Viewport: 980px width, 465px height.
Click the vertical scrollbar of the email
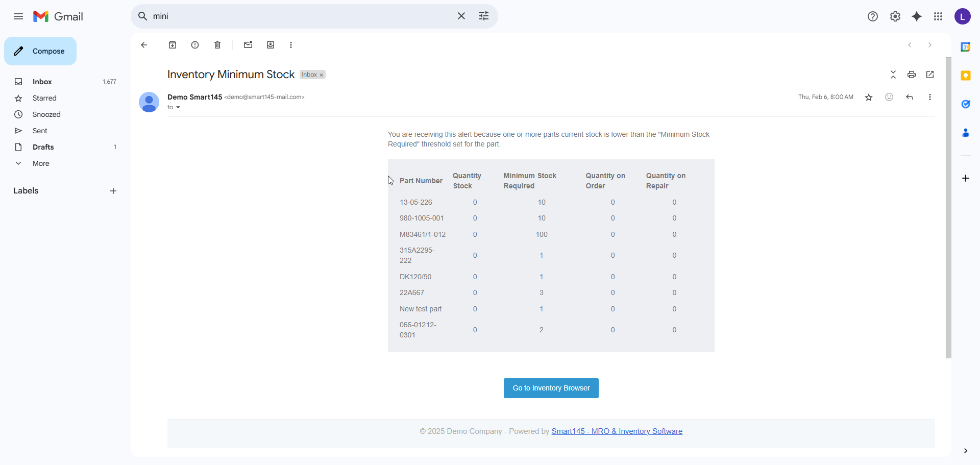click(948, 204)
